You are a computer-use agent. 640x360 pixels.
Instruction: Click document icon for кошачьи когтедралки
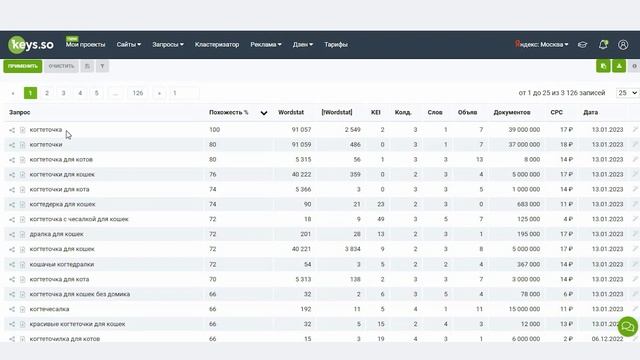coord(22,264)
